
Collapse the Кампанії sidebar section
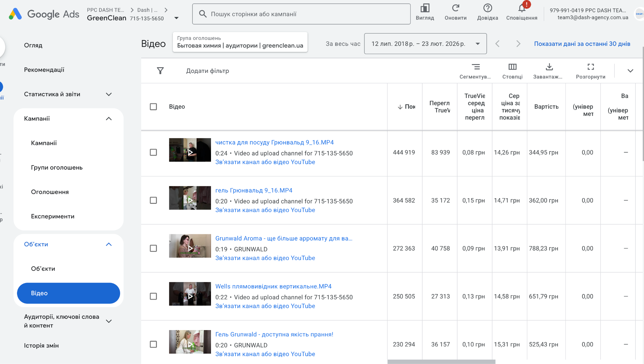(x=109, y=119)
